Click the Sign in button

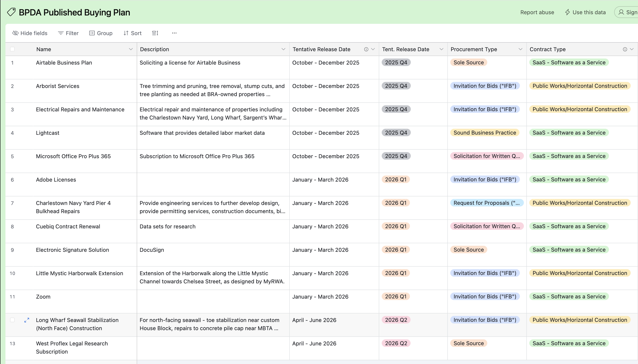[x=628, y=12]
